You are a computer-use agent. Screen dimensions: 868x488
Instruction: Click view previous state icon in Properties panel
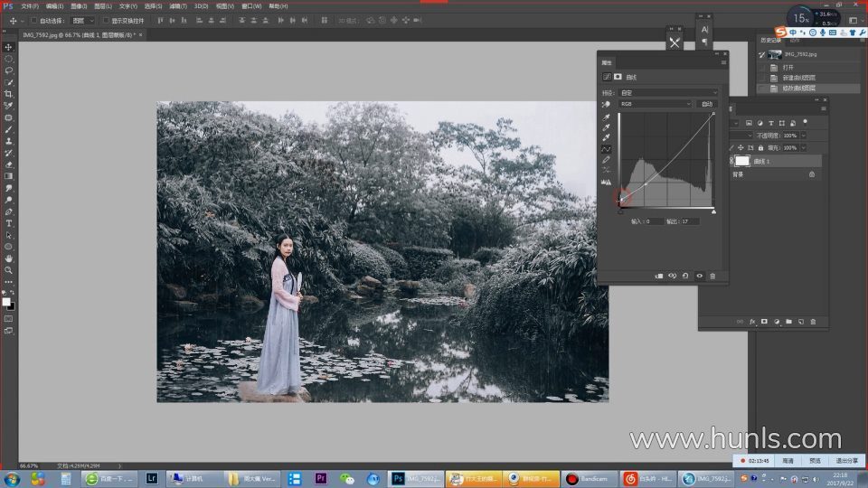tap(672, 276)
